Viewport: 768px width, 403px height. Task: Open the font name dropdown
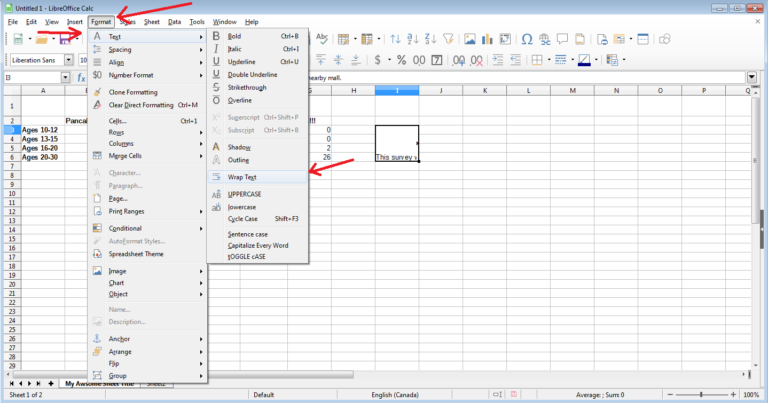69,60
